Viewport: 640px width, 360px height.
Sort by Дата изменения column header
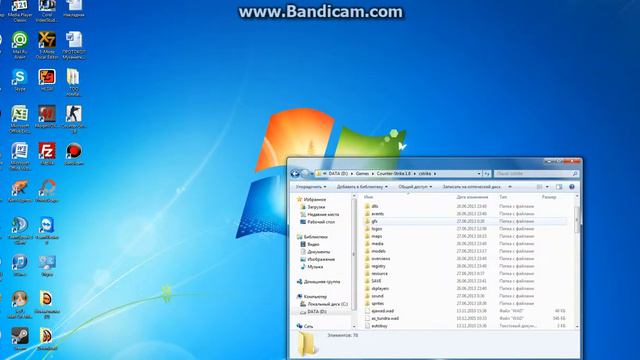tap(472, 197)
